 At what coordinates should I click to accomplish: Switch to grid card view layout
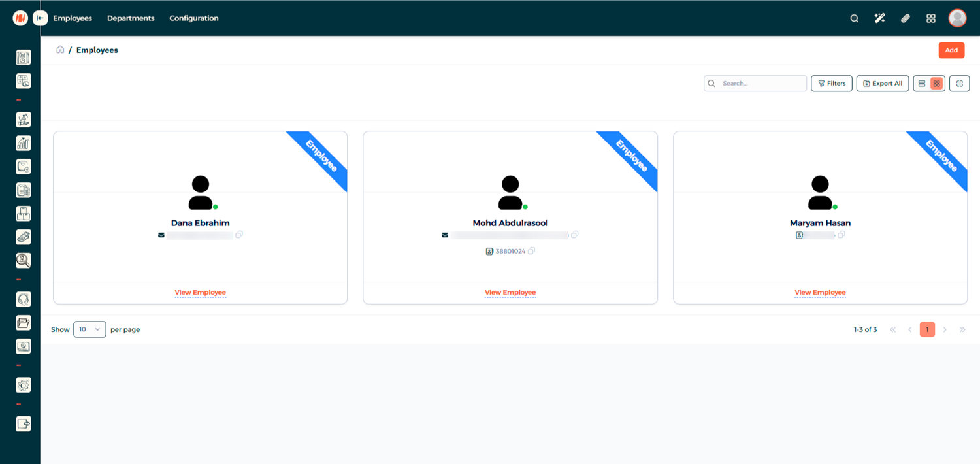(x=936, y=84)
